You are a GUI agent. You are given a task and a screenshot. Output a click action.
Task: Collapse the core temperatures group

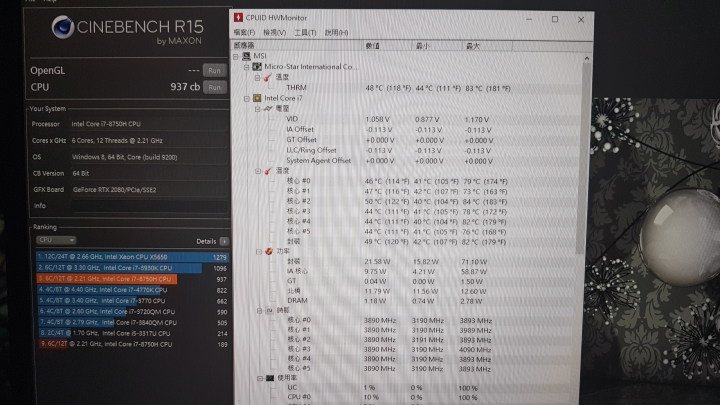[x=258, y=171]
